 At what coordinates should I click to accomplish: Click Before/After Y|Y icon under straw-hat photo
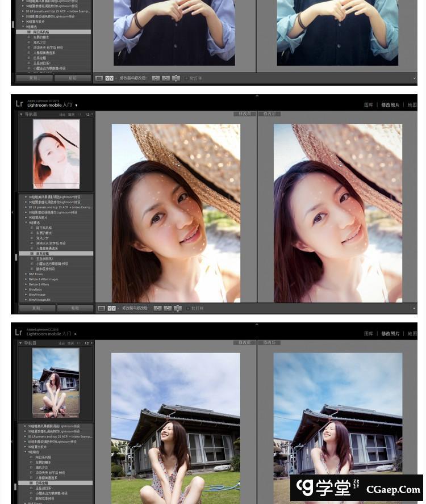point(111,308)
